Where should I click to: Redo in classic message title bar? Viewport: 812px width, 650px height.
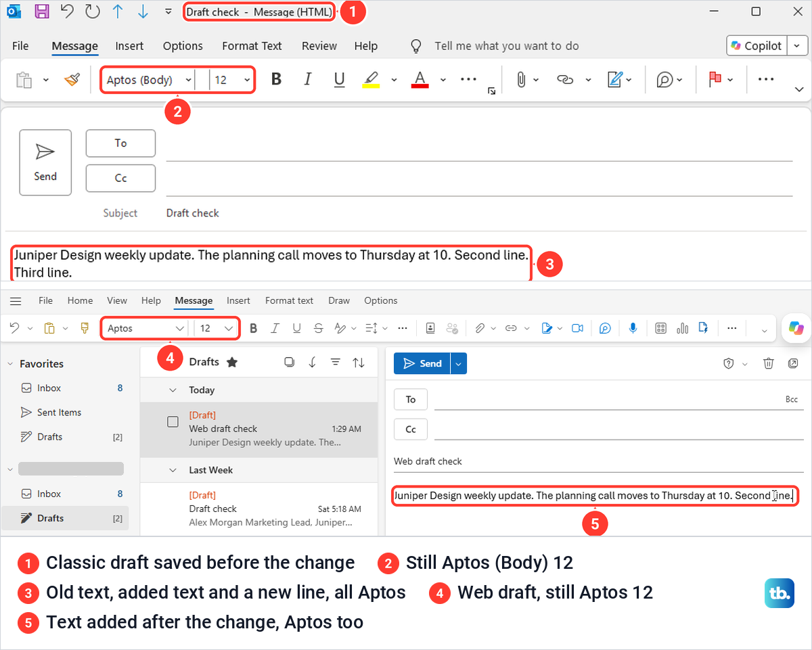[92, 11]
